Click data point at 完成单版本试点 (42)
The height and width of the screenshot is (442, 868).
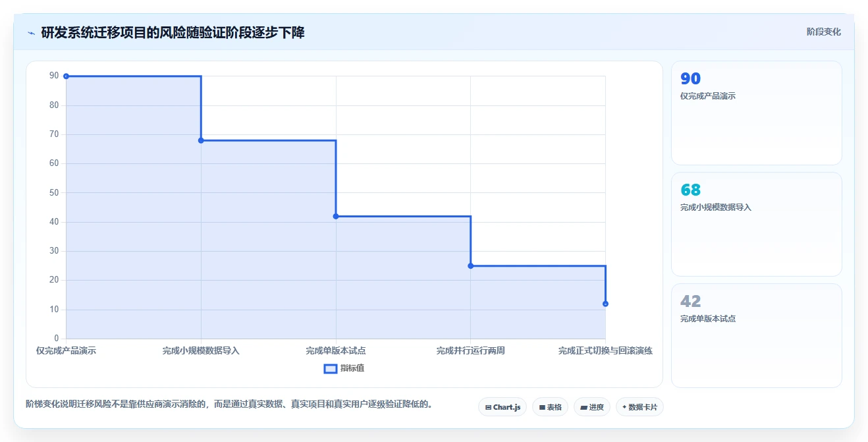336,216
